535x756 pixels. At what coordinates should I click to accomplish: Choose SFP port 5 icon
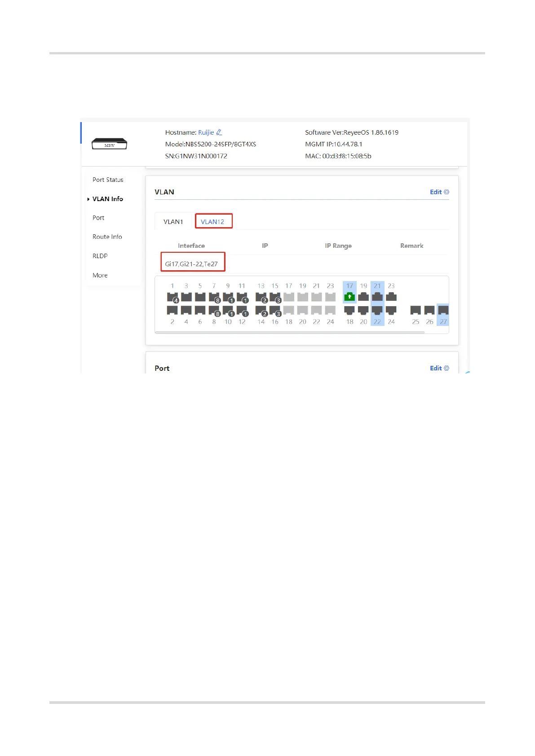(x=200, y=297)
